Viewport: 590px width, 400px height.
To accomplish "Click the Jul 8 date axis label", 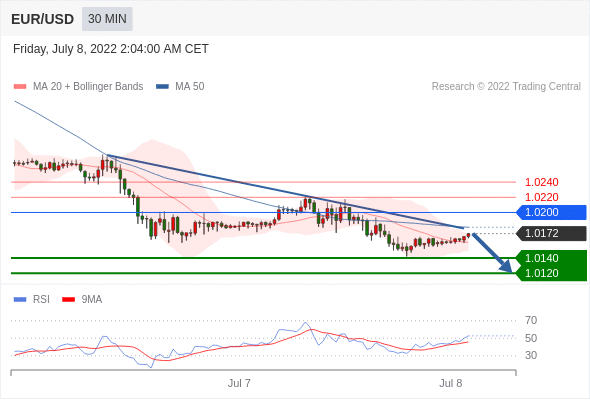I will click(x=451, y=383).
